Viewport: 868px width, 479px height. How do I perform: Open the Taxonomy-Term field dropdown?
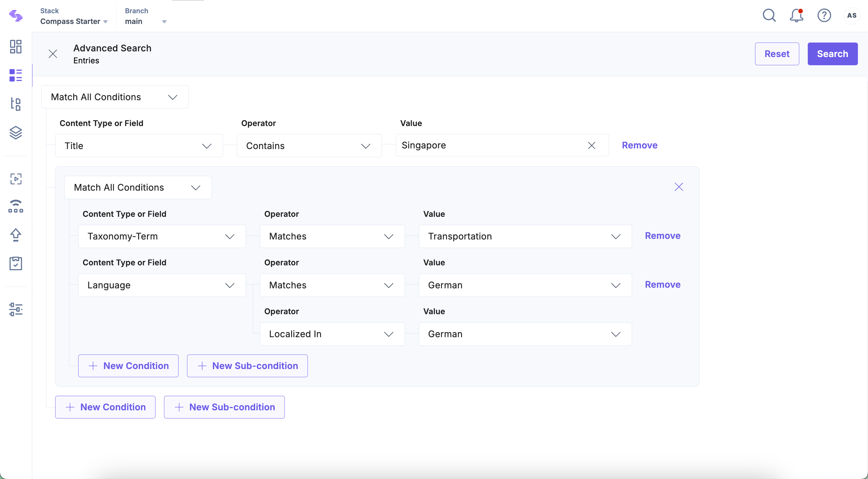162,236
